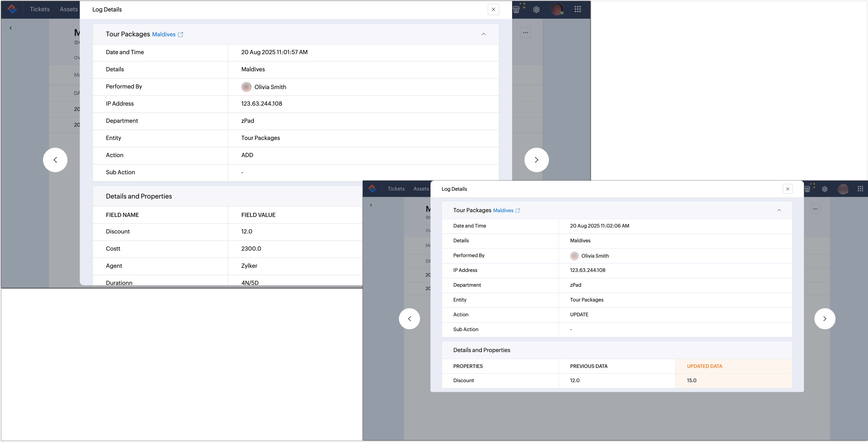
Task: Collapse Tour Packages section in lower panel
Action: (779, 210)
